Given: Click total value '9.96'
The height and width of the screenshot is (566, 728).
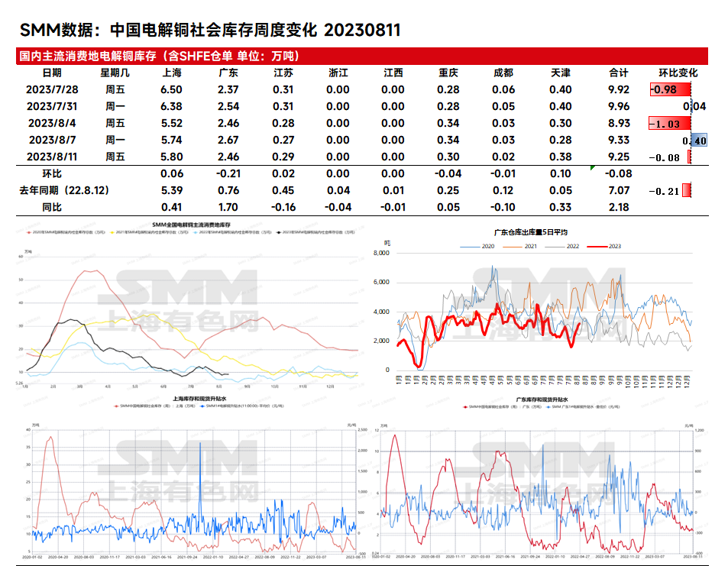Looking at the screenshot, I should tap(619, 106).
